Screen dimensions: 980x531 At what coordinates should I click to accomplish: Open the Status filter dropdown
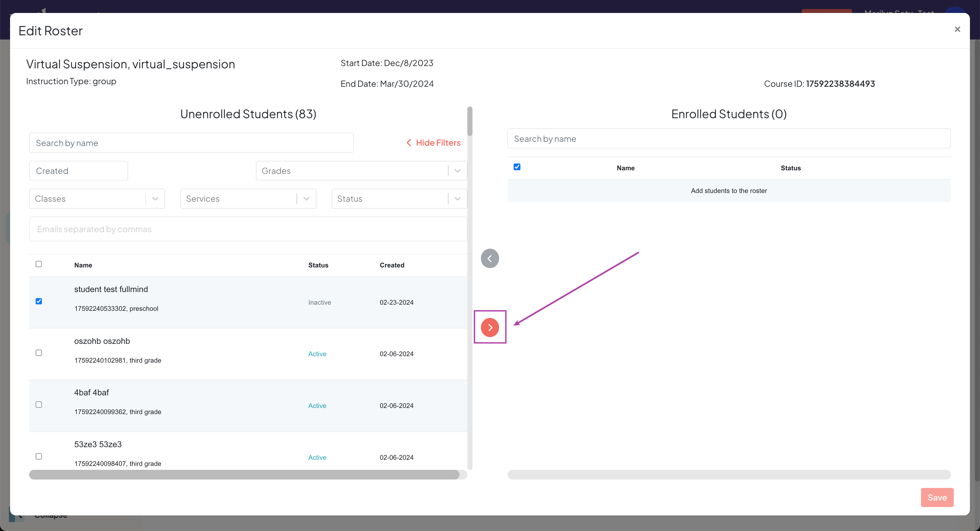[x=399, y=198]
